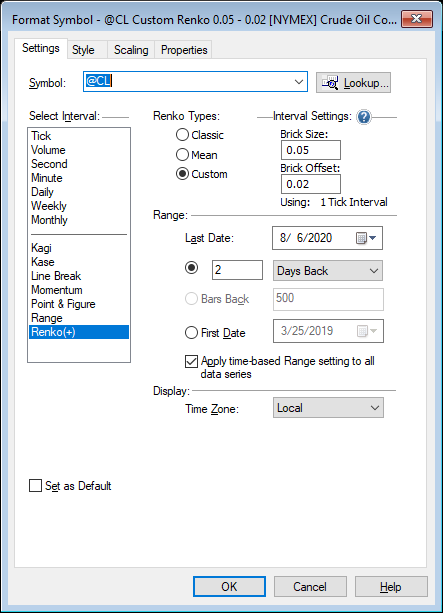Click the Cancel button
The image size is (443, 613).
[310, 586]
